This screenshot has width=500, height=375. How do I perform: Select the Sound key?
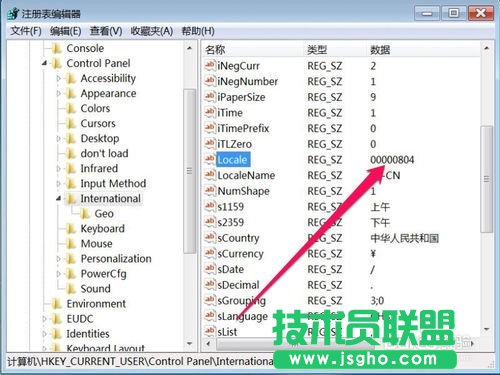tap(95, 289)
